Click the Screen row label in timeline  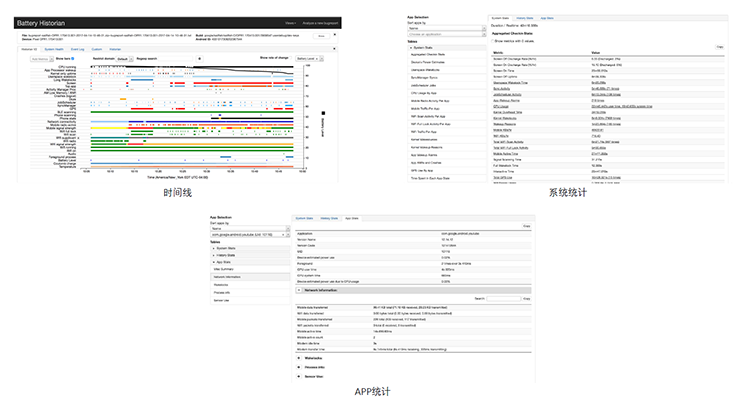click(x=71, y=83)
